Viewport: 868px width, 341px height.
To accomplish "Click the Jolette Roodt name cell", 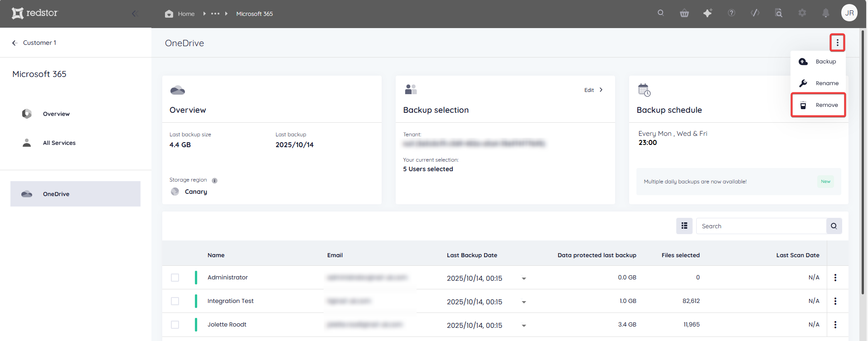I will point(227,324).
